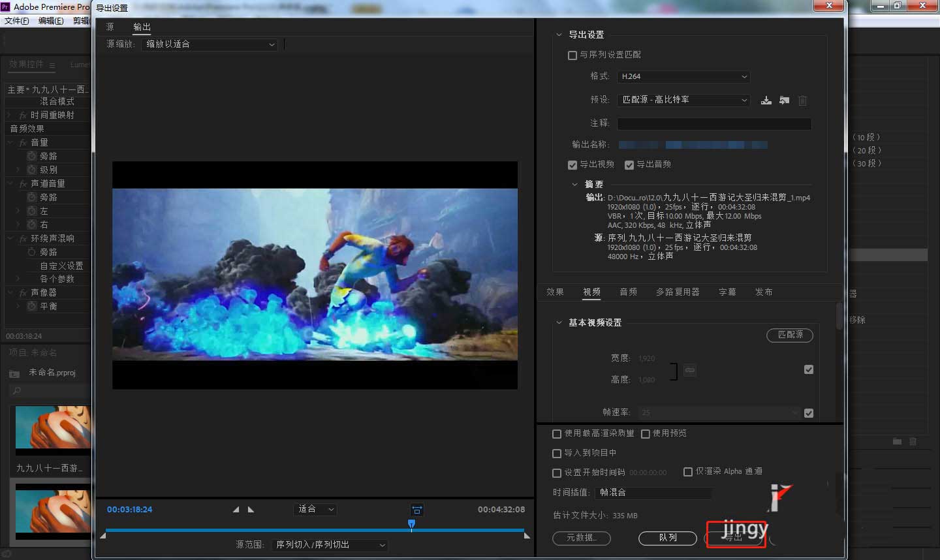The width and height of the screenshot is (940, 560).
Task: Click the 00:03:18:24 blue timecode in export dialog
Action: pos(130,510)
